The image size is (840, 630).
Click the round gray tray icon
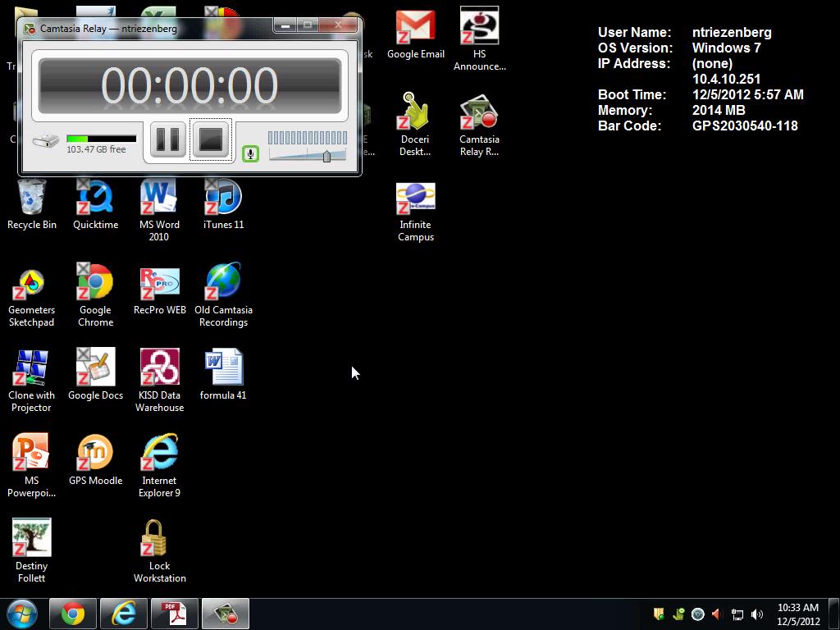pyautogui.click(x=697, y=614)
